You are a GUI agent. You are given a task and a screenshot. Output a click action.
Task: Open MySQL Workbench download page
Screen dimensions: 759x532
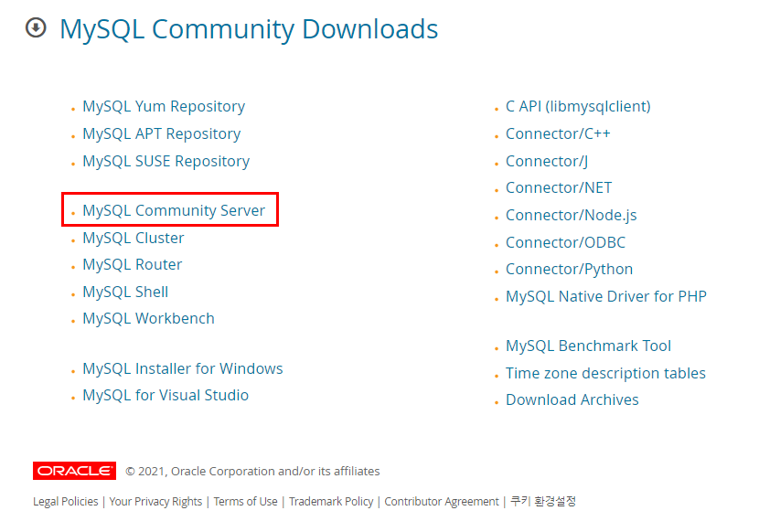click(148, 318)
